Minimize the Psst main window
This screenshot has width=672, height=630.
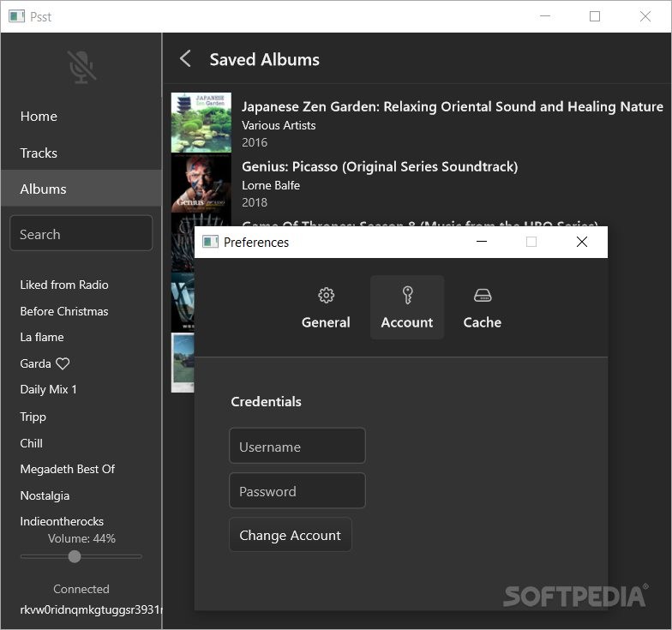[x=545, y=16]
